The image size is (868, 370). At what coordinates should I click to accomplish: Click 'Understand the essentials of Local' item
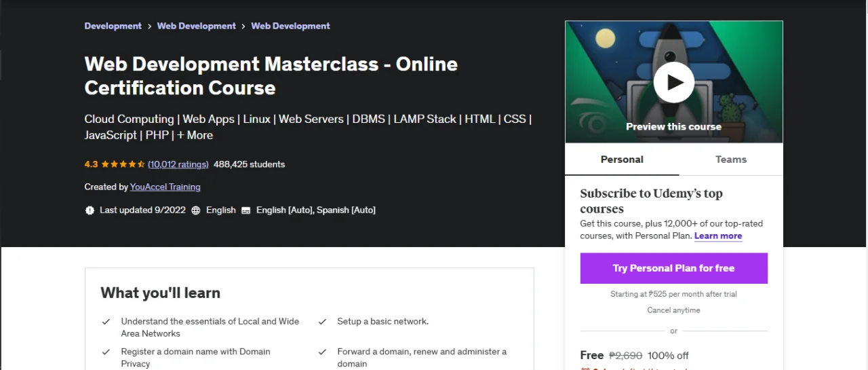point(210,327)
